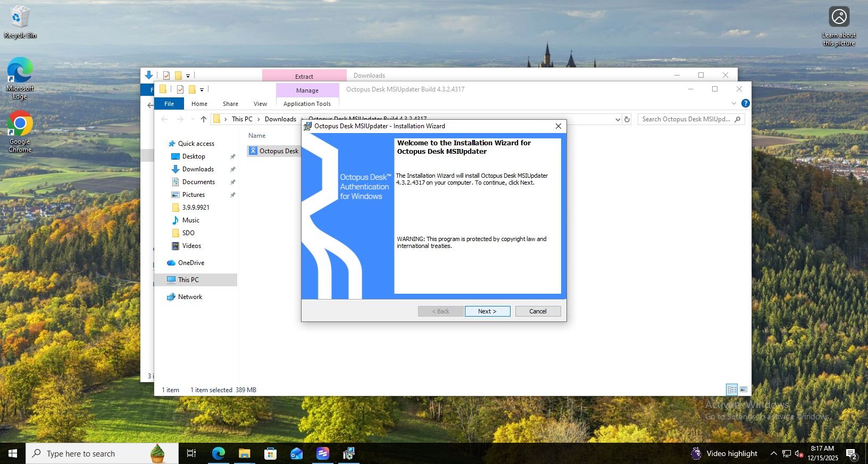Click the Manage contextual tab header
The height and width of the screenshot is (464, 868).
tap(307, 90)
